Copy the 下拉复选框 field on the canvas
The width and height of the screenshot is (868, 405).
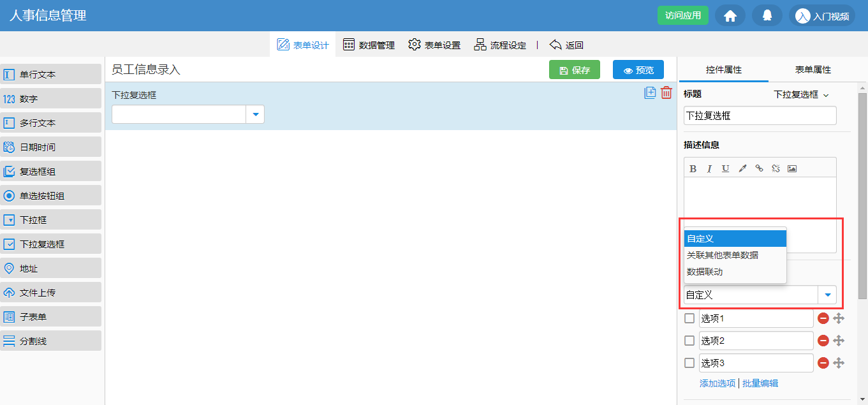coord(650,92)
